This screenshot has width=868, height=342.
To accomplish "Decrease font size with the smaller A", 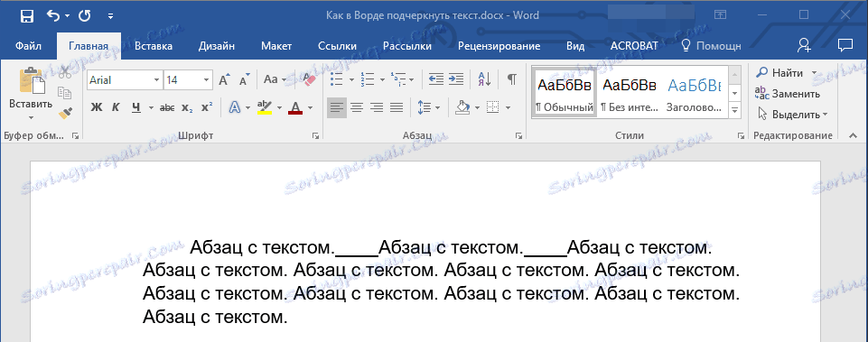I will (x=244, y=79).
